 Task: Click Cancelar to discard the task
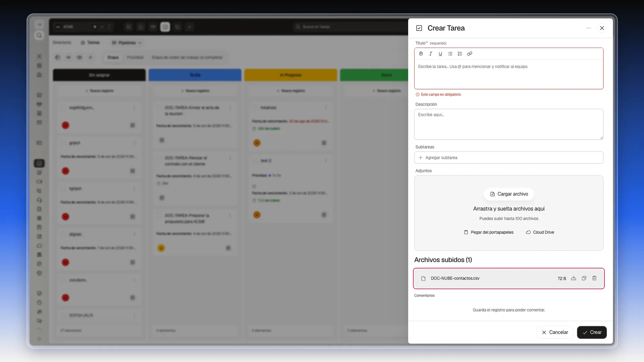[555, 333]
